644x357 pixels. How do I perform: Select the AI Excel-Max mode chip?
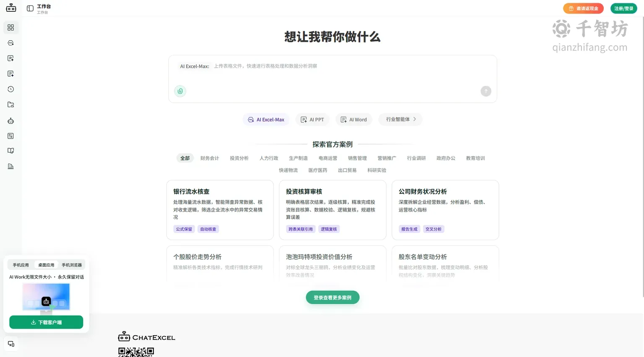coord(266,119)
